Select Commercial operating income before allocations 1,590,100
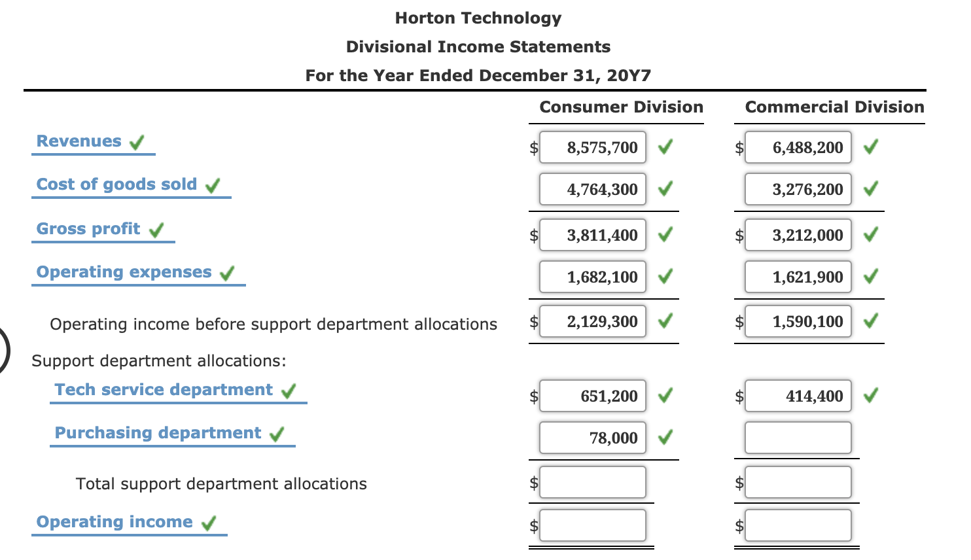This screenshot has width=971, height=560. [x=798, y=321]
